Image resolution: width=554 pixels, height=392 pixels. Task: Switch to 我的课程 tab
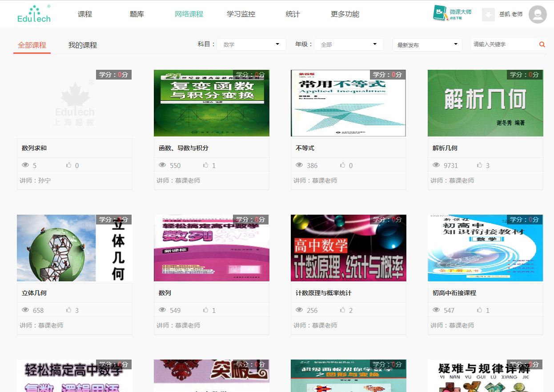pyautogui.click(x=82, y=45)
